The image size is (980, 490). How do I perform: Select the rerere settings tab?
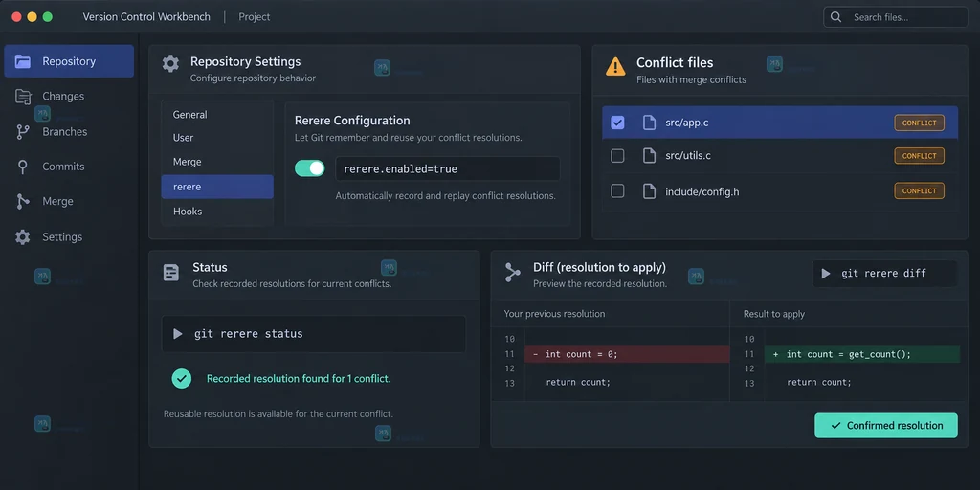(x=217, y=187)
